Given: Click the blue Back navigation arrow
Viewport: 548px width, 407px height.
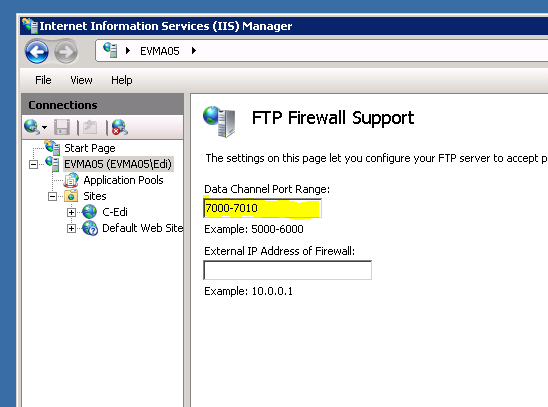Looking at the screenshot, I should tap(37, 52).
